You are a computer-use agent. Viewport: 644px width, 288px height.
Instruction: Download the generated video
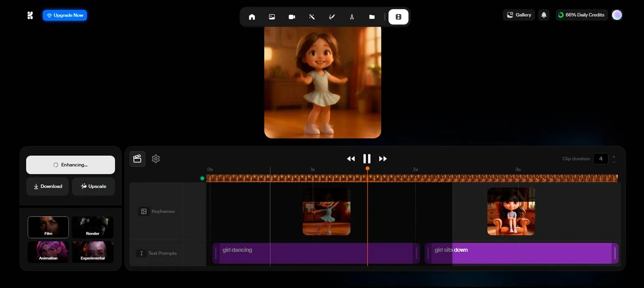tap(48, 186)
